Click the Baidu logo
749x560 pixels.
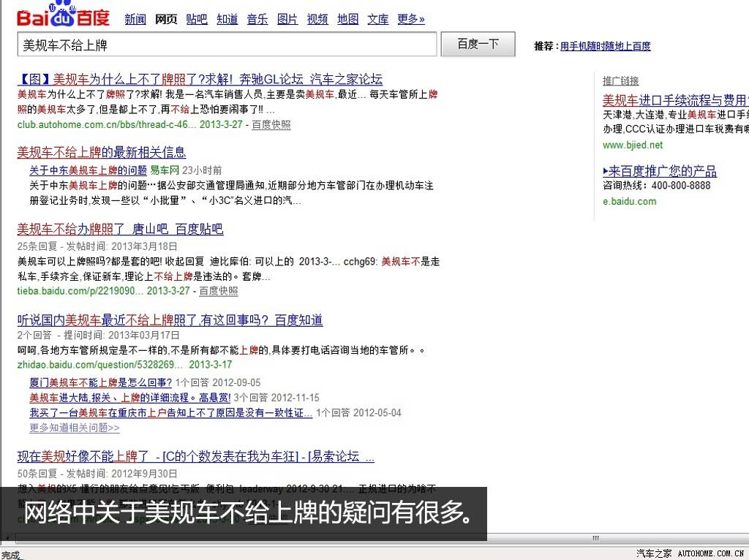tap(63, 15)
